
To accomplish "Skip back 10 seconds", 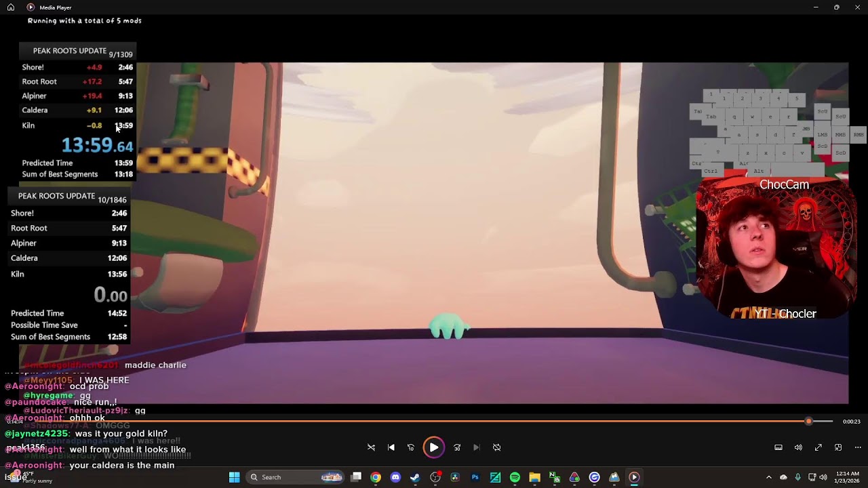I will (x=411, y=447).
